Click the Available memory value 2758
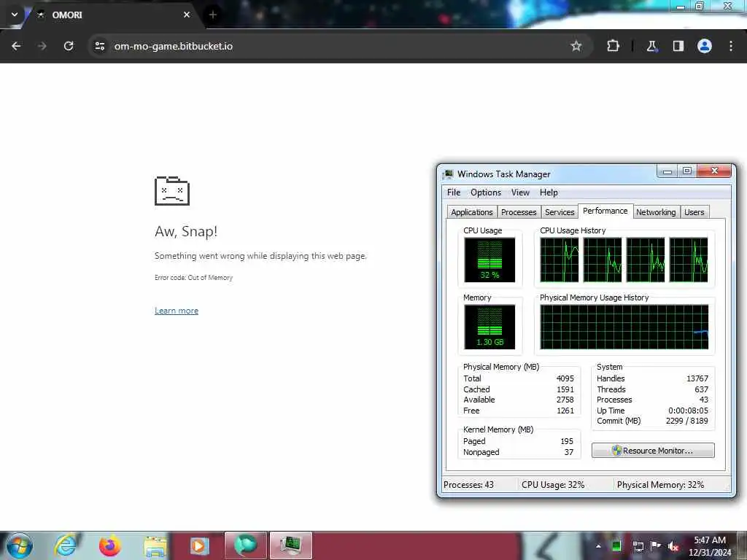 point(565,400)
